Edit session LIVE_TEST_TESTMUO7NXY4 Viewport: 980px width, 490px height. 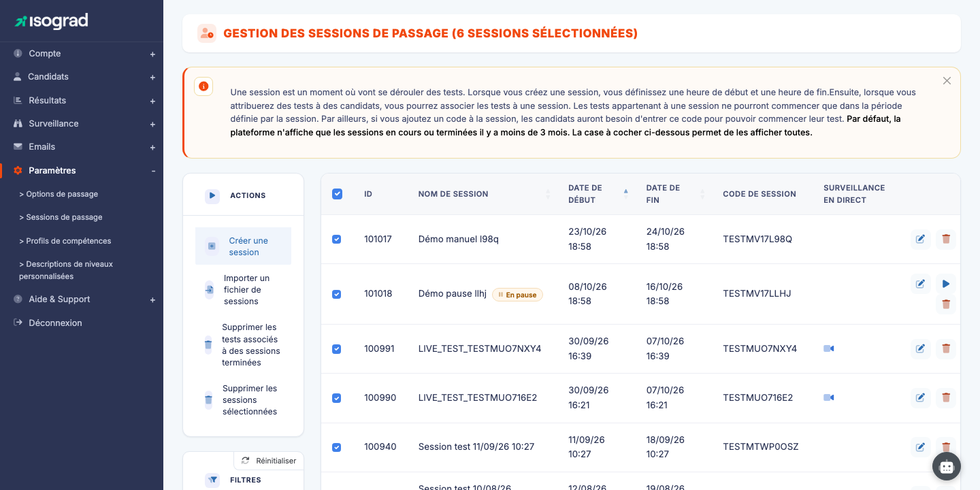(x=921, y=348)
